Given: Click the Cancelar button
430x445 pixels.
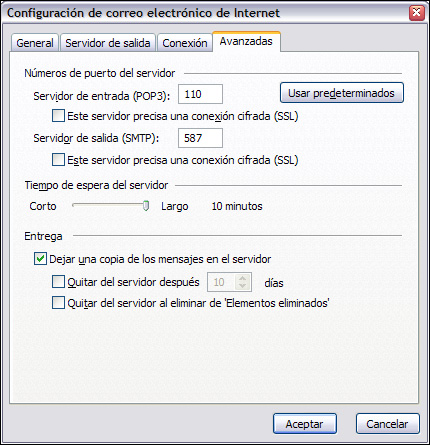Looking at the screenshot, I should click(x=387, y=424).
